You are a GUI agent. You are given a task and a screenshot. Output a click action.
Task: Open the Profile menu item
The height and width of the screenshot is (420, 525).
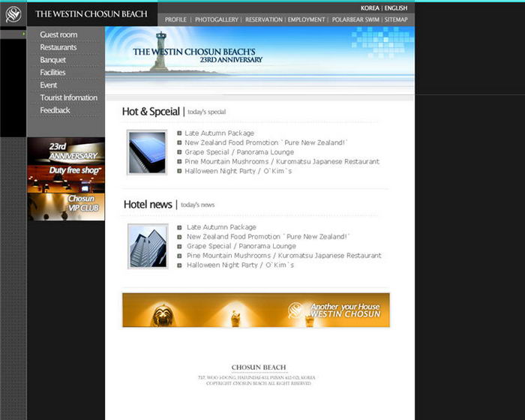pos(175,19)
